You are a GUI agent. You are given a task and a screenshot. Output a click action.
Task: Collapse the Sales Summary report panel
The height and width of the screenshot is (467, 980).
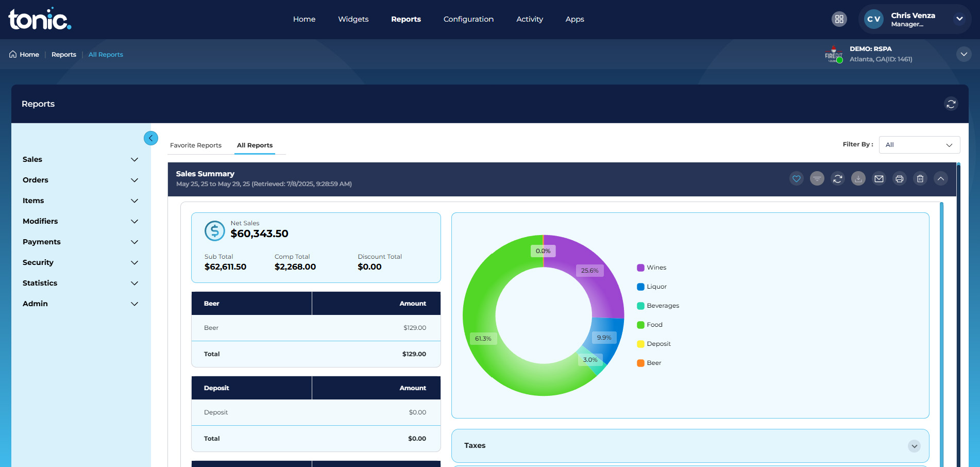click(x=941, y=179)
